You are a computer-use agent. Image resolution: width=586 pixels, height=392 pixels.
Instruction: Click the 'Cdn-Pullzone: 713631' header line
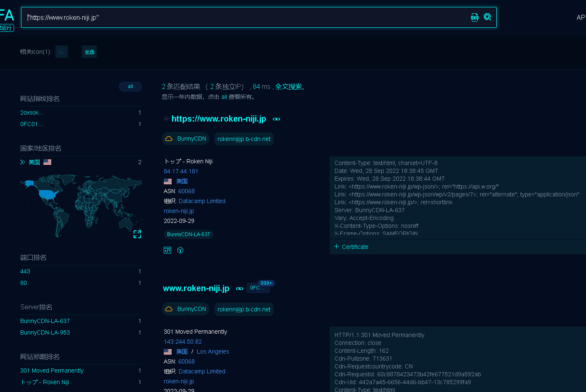(363, 359)
